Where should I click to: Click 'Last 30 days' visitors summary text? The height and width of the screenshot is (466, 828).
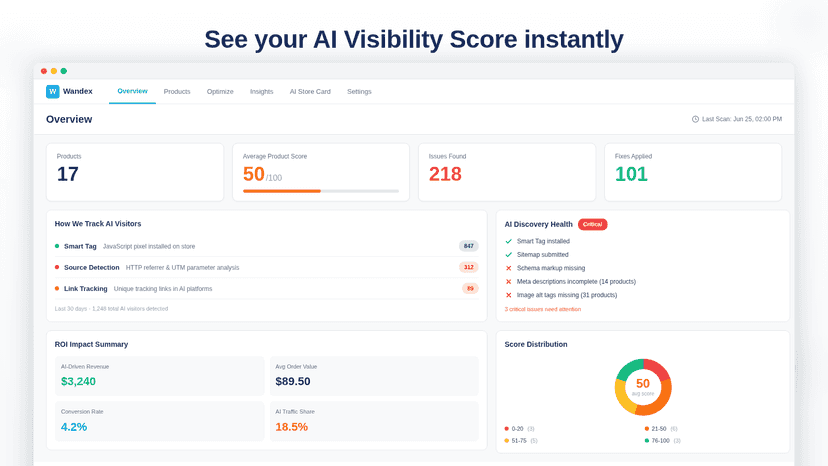pos(111,309)
